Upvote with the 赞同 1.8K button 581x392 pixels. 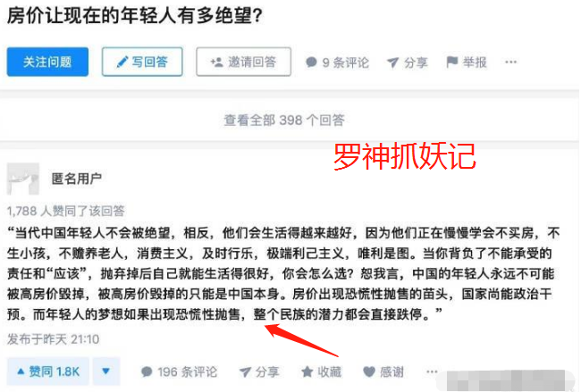tap(47, 371)
